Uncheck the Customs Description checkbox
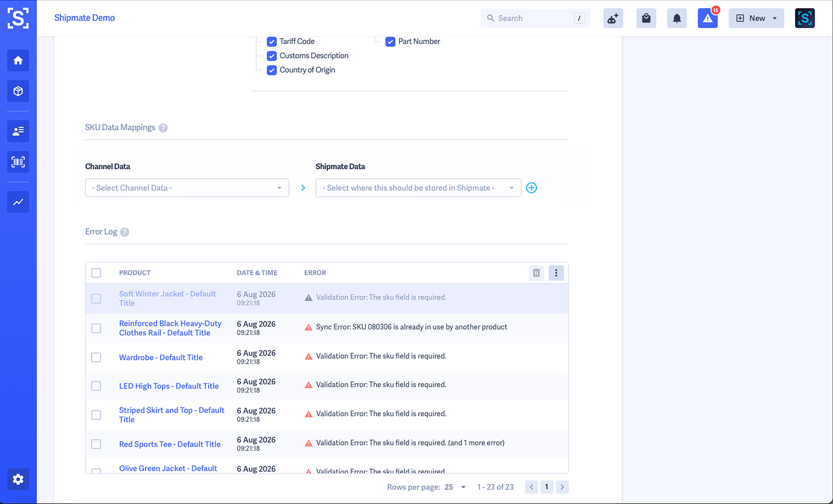 (272, 56)
